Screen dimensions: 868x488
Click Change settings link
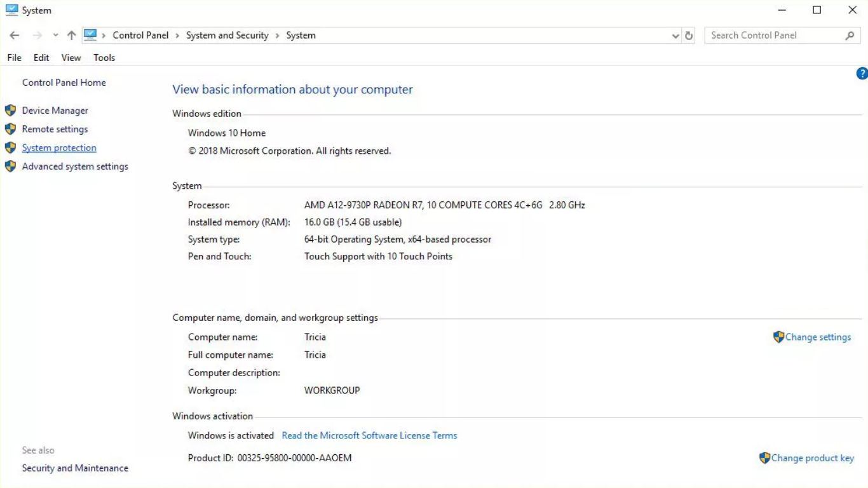[818, 337]
